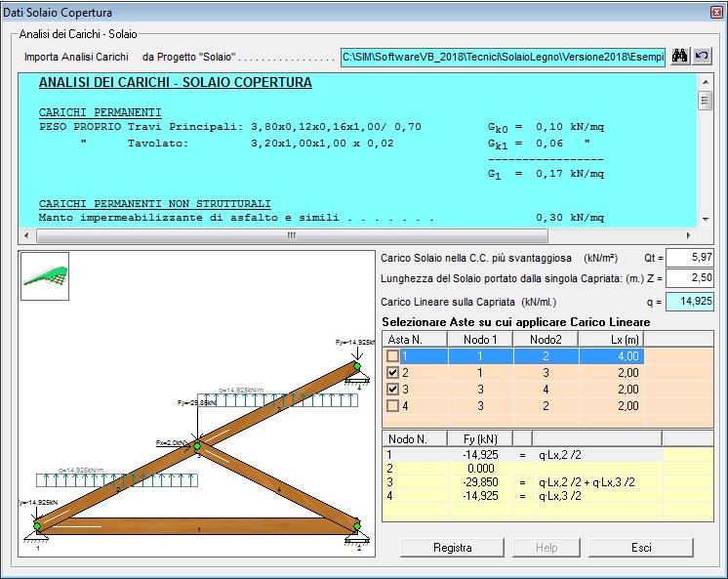The image size is (728, 579).
Task: Click the green node 3 in truss diagram
Action: (197, 446)
